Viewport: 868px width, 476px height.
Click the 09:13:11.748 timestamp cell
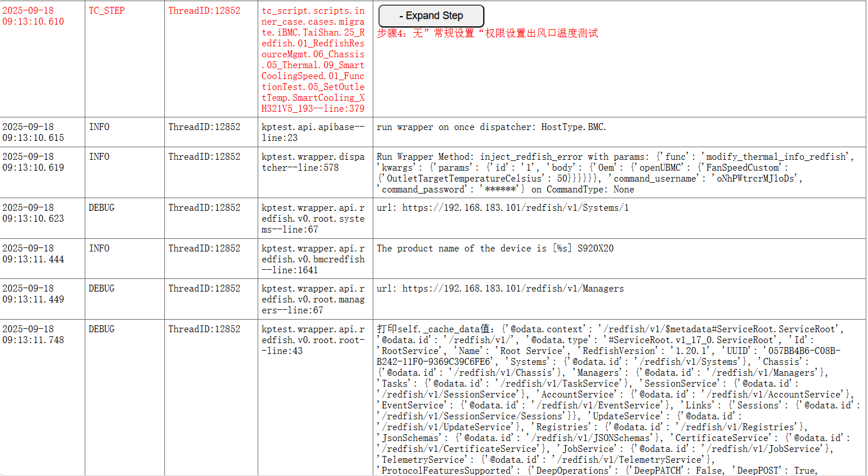pyautogui.click(x=33, y=335)
